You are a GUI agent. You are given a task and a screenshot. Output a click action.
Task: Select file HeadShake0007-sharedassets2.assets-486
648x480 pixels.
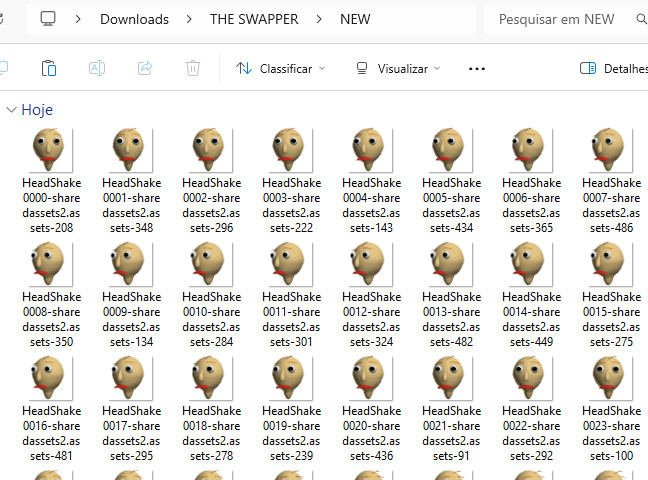click(611, 180)
